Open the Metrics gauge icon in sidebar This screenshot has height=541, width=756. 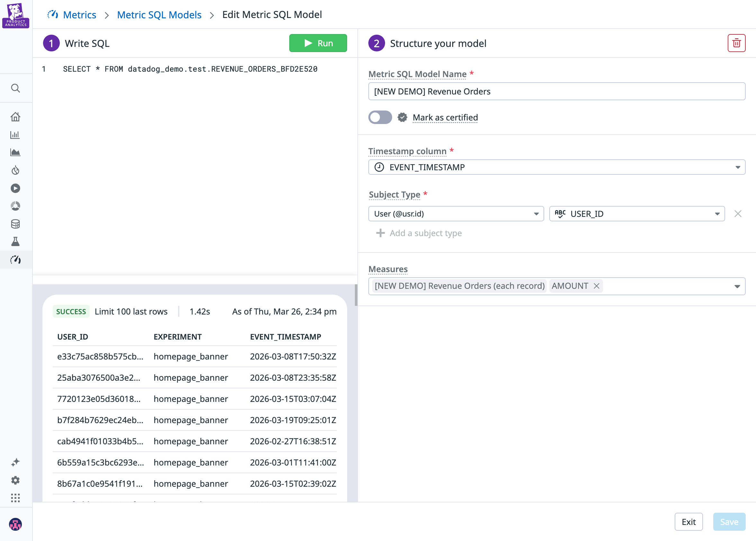coord(16,260)
